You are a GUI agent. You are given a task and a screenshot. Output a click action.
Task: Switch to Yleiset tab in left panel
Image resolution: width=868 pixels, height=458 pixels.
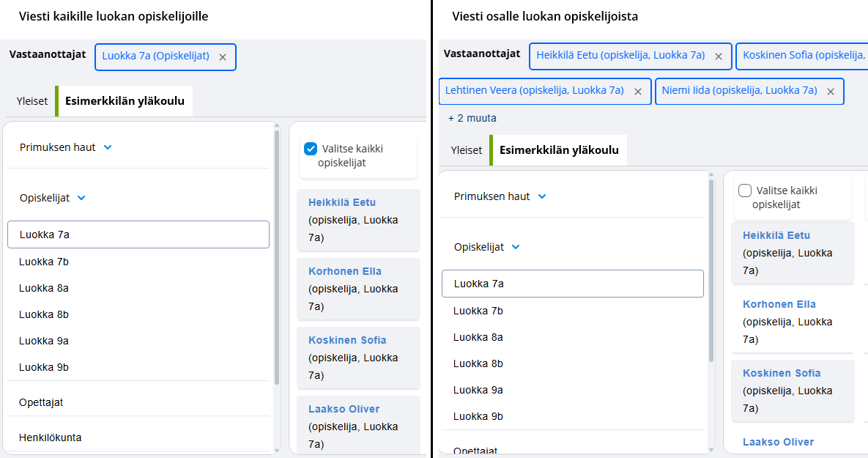[32, 101]
